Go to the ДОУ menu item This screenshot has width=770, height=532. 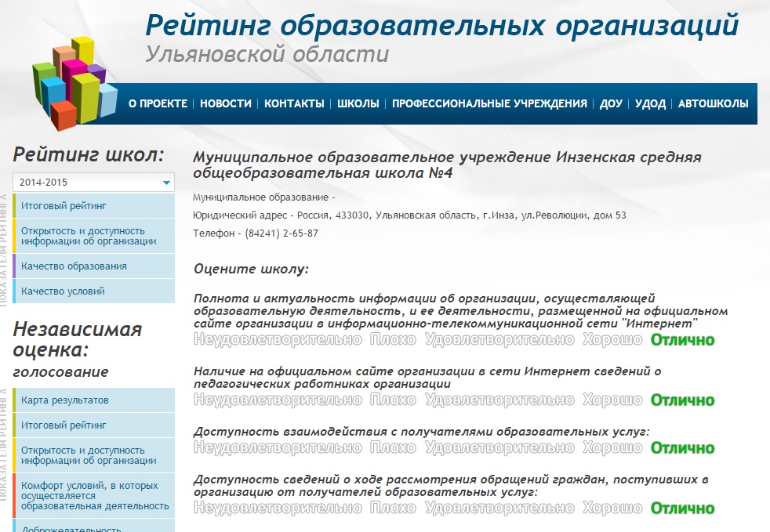(x=611, y=103)
